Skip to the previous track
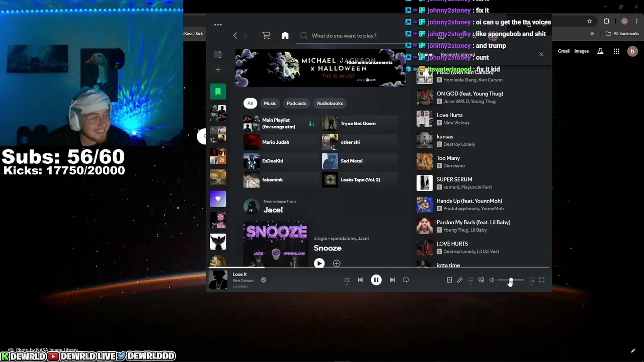644x362 pixels. point(360,280)
